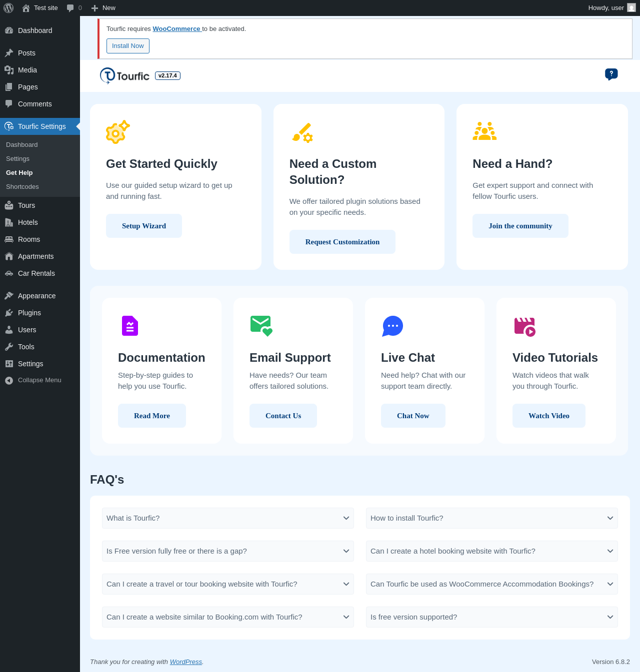Click the Test site home icon

coord(26,8)
